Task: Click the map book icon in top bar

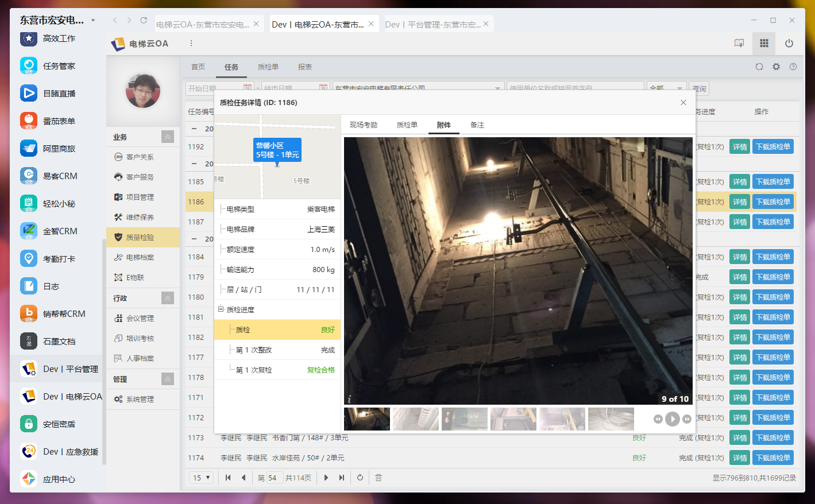Action: point(739,43)
